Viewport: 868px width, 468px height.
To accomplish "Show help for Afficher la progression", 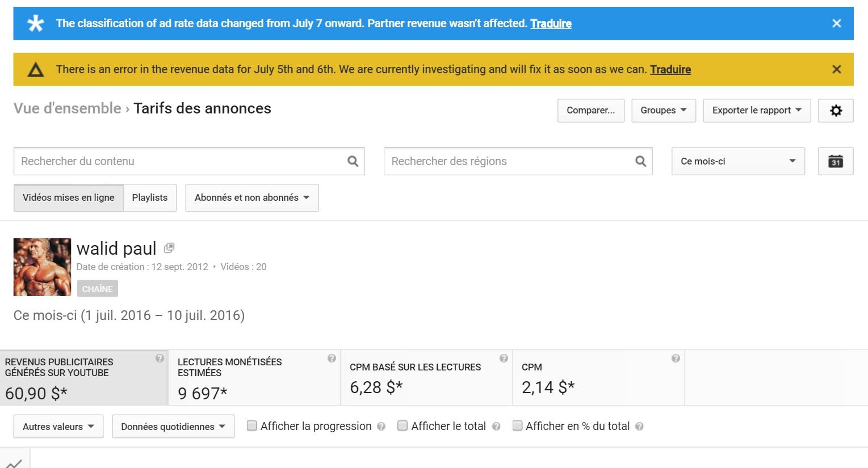I will coord(381,427).
